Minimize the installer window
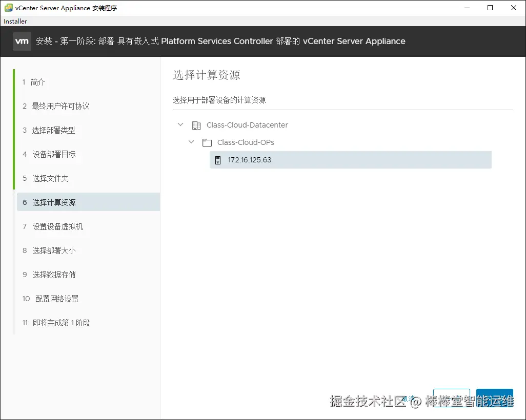Viewport: 526px width, 420px height. (467, 8)
